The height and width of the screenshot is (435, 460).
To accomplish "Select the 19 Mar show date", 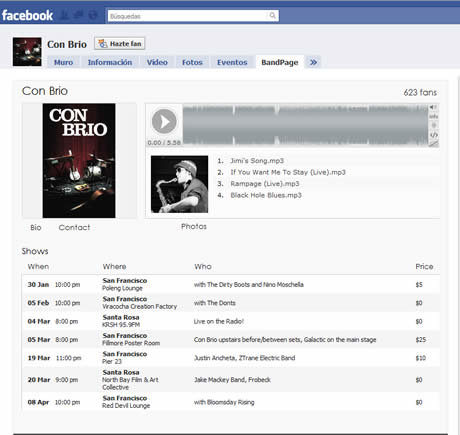I will [39, 358].
